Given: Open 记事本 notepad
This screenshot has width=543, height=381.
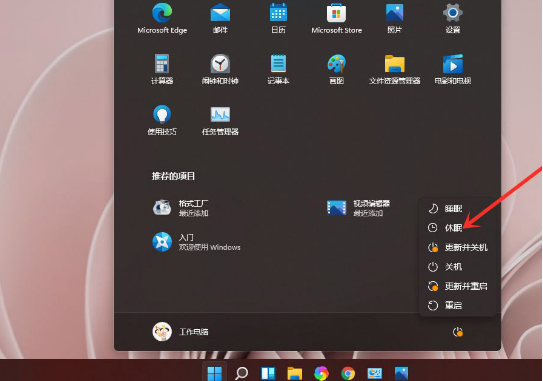Looking at the screenshot, I should coord(278,69).
